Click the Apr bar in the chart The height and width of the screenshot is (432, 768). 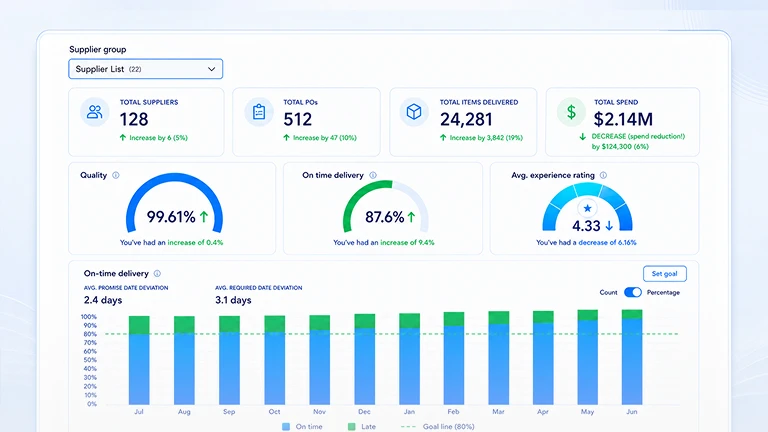pyautogui.click(x=543, y=358)
